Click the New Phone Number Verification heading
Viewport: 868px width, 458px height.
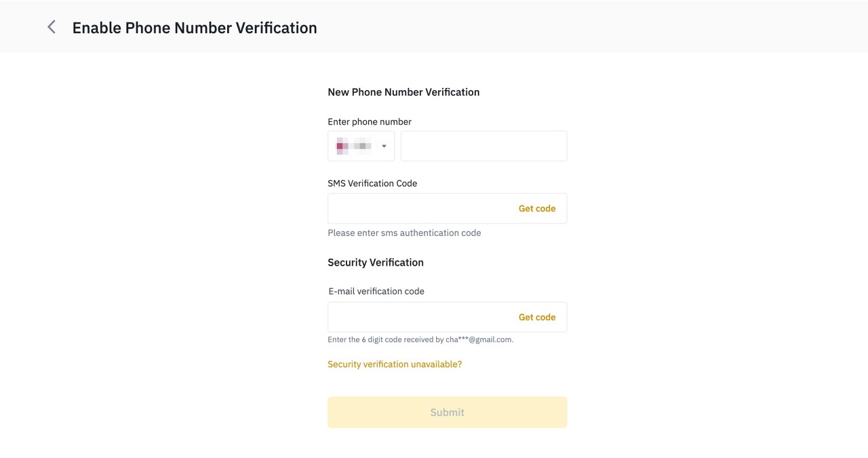pyautogui.click(x=403, y=92)
